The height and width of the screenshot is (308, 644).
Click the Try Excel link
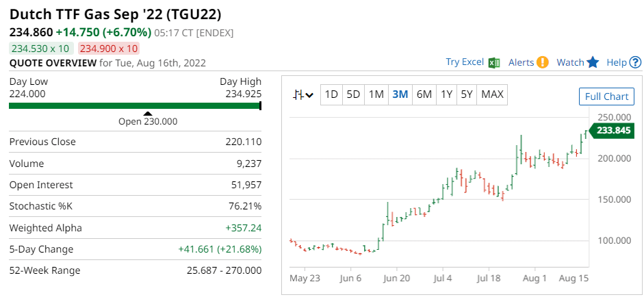coord(465,62)
